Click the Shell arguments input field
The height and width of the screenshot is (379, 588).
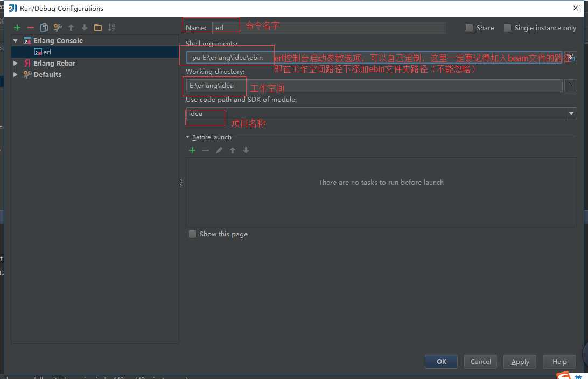[x=374, y=58]
